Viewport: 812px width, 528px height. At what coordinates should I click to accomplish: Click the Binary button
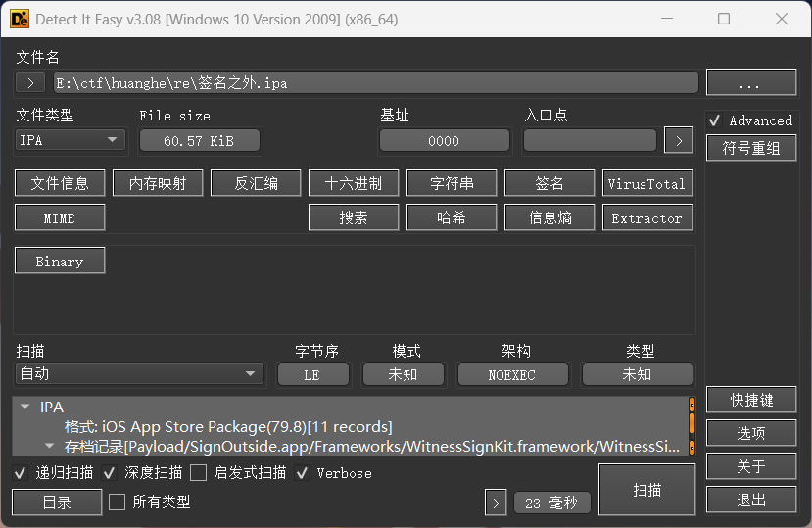click(60, 261)
